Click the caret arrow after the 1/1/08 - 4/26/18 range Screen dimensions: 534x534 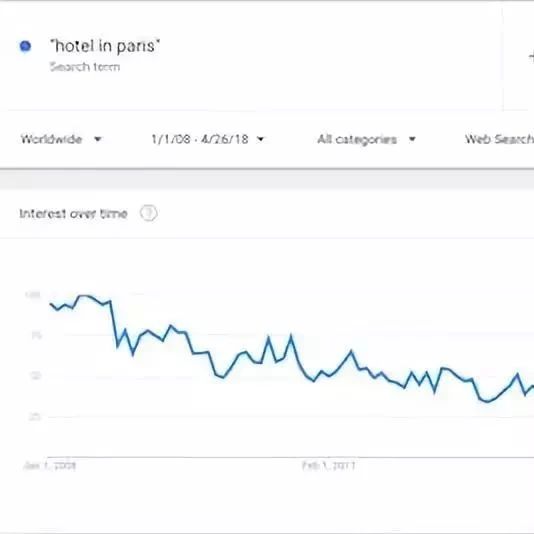261,139
